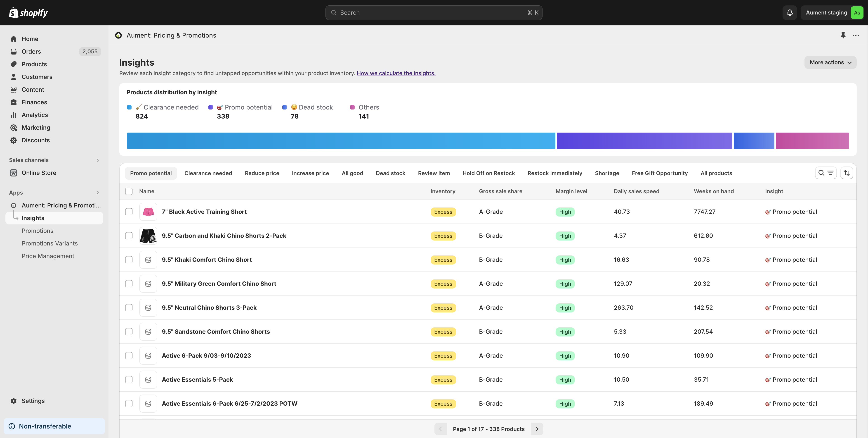This screenshot has width=868, height=438.
Task: Click the Orders 2,055 count badge
Action: click(90, 52)
